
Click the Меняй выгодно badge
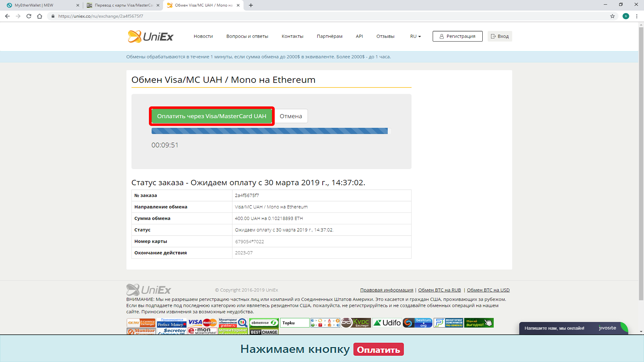(x=479, y=323)
